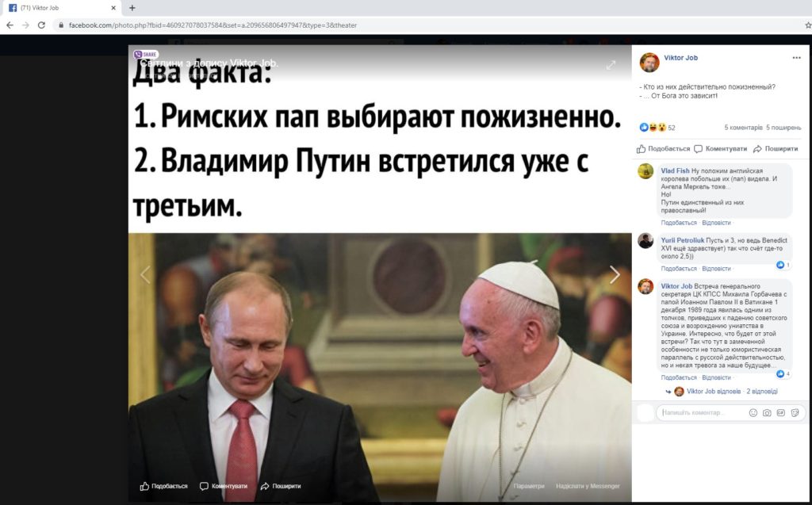Open Yurii Petroliuk's profile link
This screenshot has width=812, height=505.
[x=683, y=240]
